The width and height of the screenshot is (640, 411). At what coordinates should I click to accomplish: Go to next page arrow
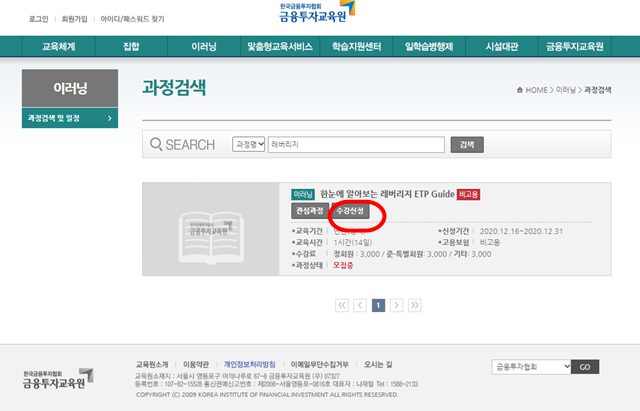click(396, 305)
